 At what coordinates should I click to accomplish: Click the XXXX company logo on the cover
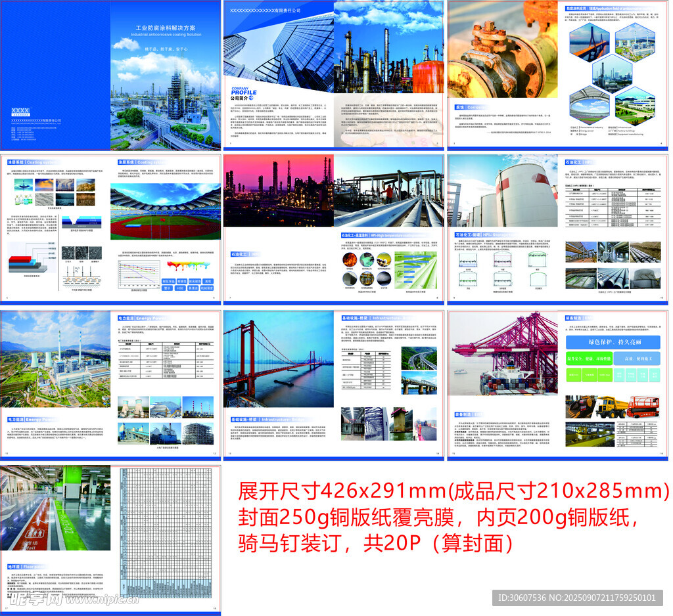21,110
